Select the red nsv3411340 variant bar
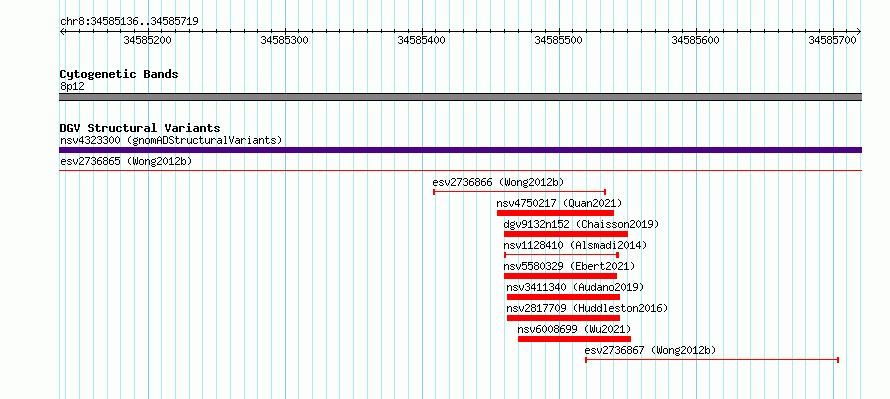 563,297
